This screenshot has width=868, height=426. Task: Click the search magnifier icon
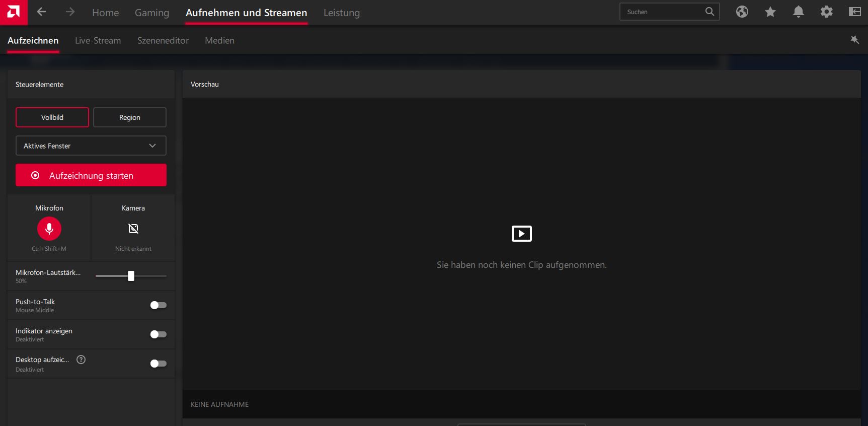tap(709, 12)
